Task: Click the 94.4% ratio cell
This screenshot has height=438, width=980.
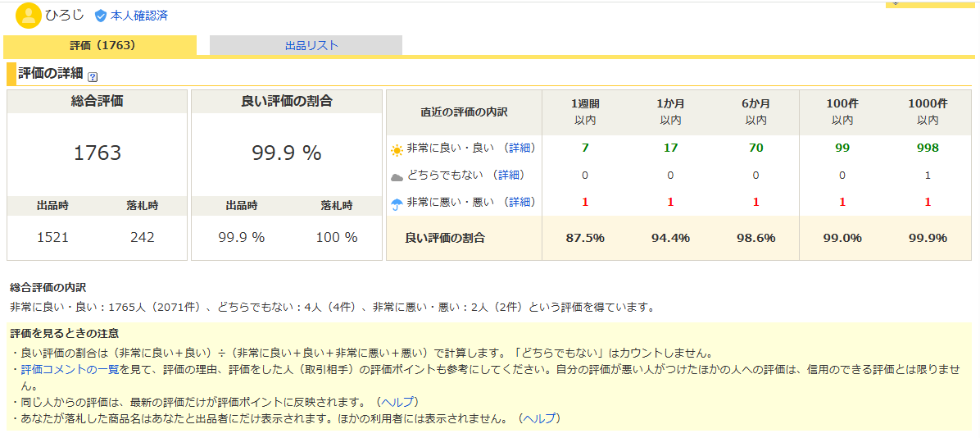Action: pyautogui.click(x=670, y=238)
